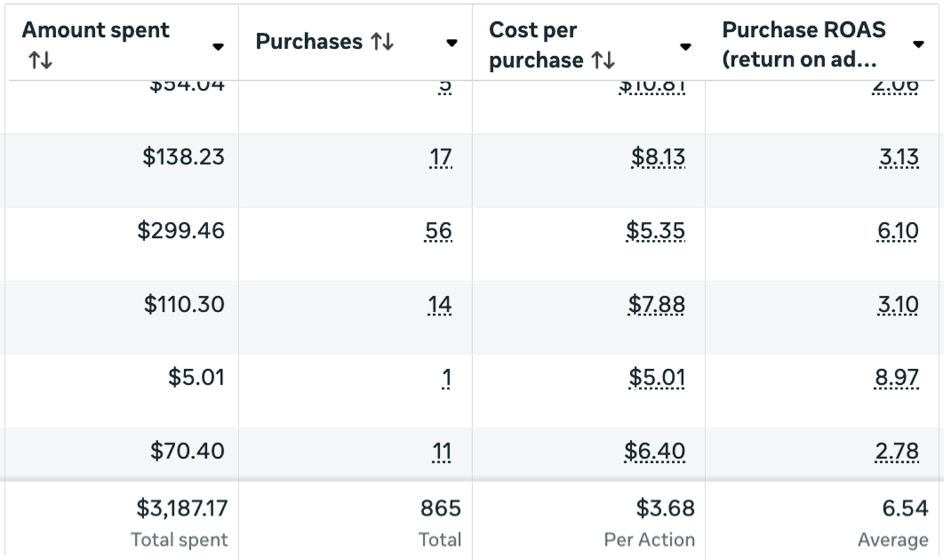Click the Amount spent header label
The height and width of the screenshot is (560, 944).
[x=96, y=30]
